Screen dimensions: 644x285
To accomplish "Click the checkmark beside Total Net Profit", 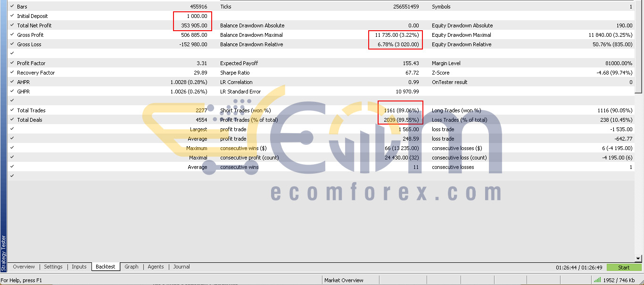I will pyautogui.click(x=12, y=25).
